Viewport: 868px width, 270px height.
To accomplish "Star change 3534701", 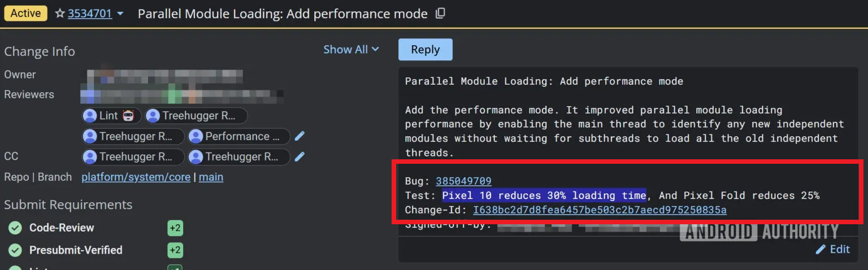I will coord(60,14).
